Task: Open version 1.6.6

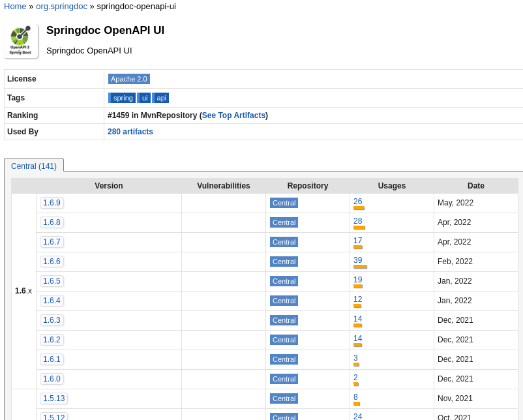Action: (x=52, y=262)
